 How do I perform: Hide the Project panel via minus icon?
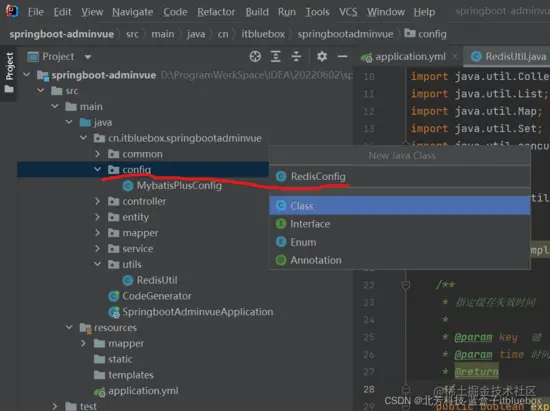tap(342, 56)
